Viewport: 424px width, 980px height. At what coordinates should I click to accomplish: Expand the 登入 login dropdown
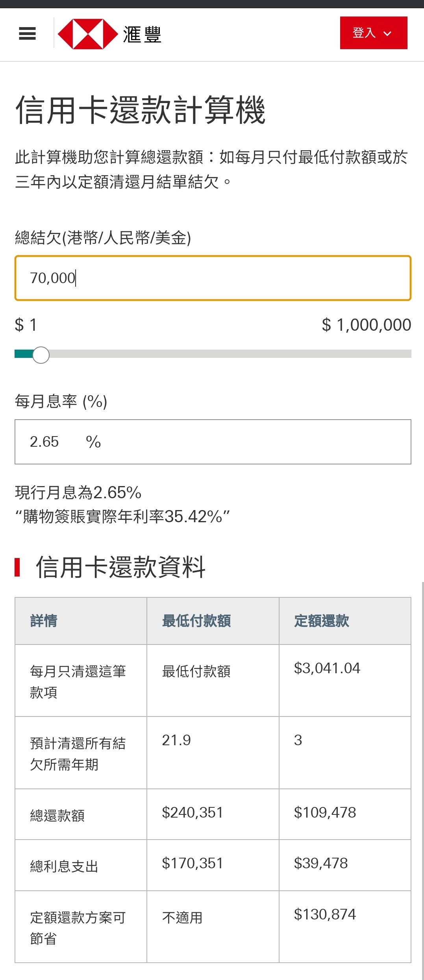[374, 33]
